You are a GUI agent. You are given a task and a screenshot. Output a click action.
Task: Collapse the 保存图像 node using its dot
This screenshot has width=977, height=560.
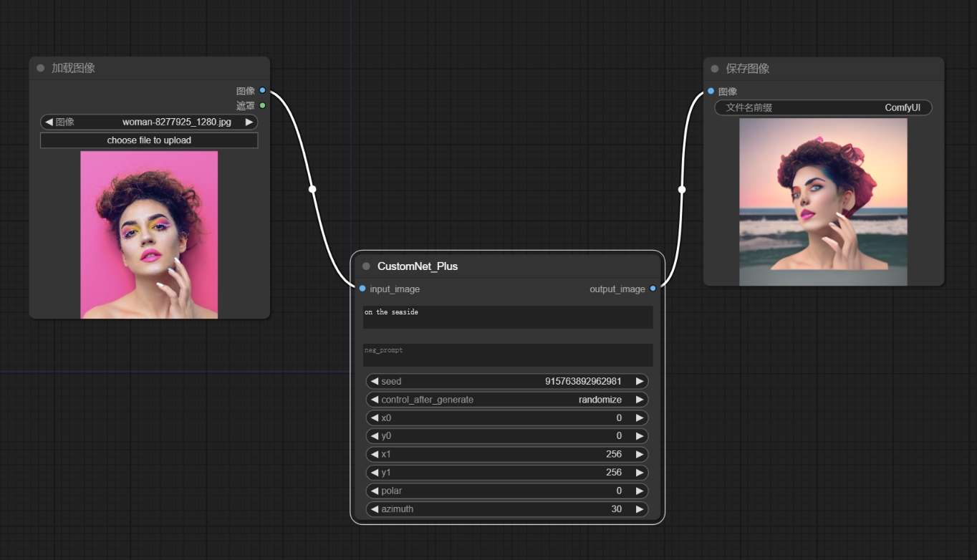tap(715, 69)
